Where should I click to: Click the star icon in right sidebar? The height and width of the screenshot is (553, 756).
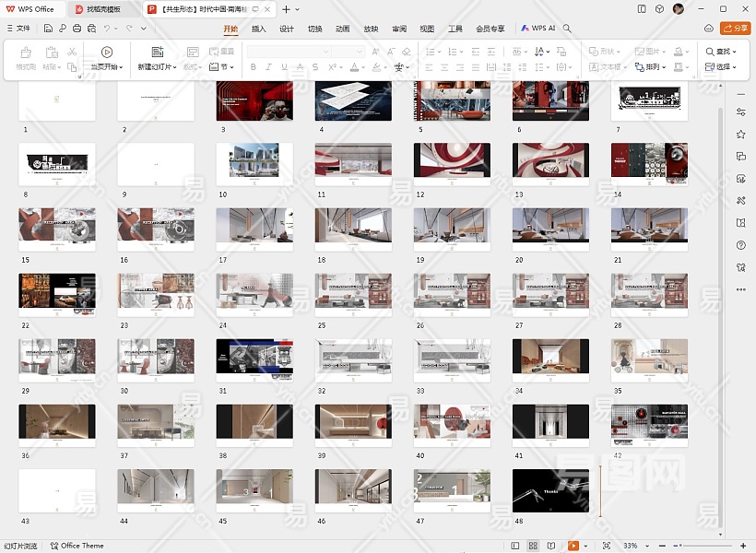click(x=740, y=135)
